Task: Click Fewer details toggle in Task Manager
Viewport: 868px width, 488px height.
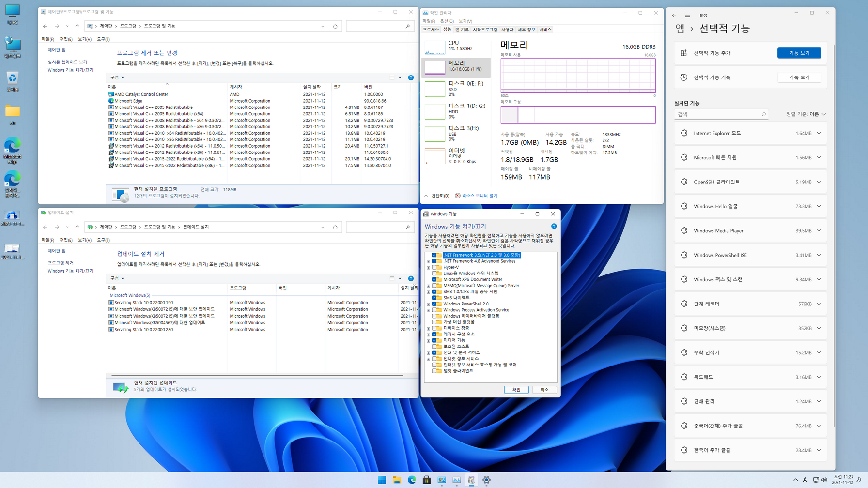Action: coord(436,196)
